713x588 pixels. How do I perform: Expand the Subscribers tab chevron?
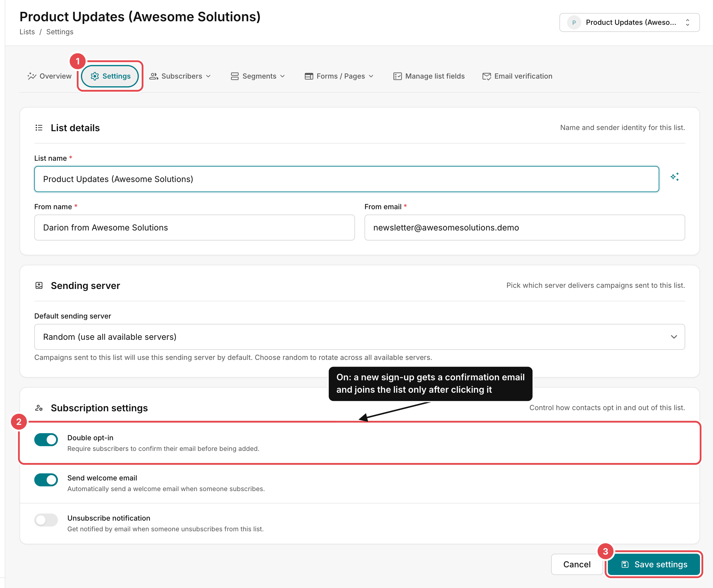(x=209, y=76)
